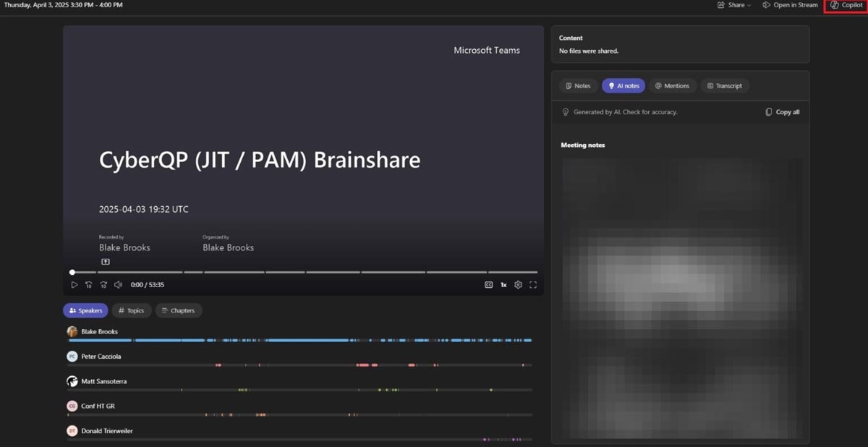868x447 pixels.
Task: Open the 1x playback speed menu
Action: tap(503, 285)
